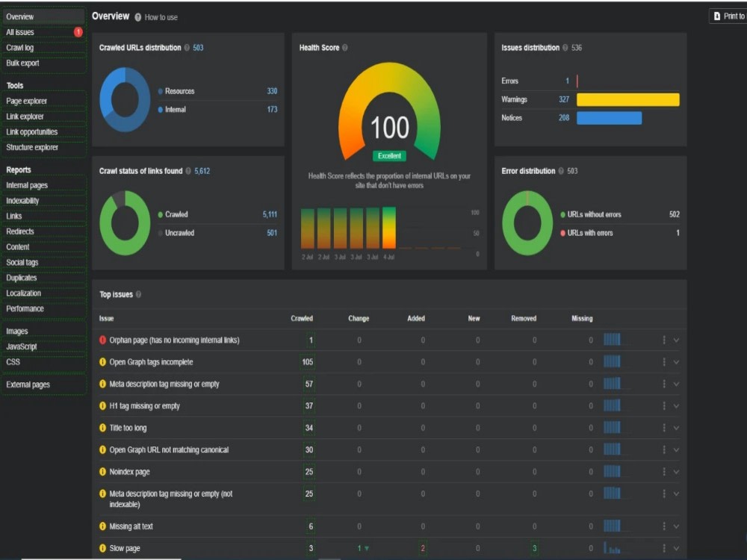Screen dimensions: 747x560
Task: Click the Health Score gauge
Action: click(389, 112)
